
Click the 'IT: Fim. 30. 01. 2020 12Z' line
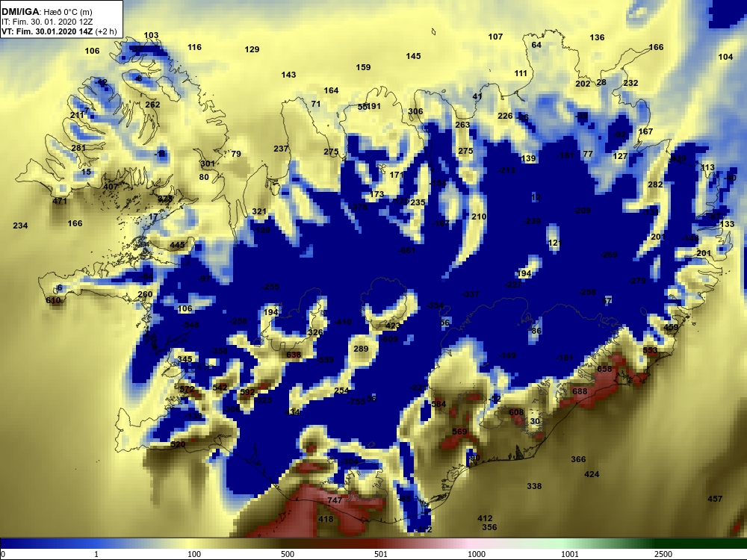pos(47,22)
